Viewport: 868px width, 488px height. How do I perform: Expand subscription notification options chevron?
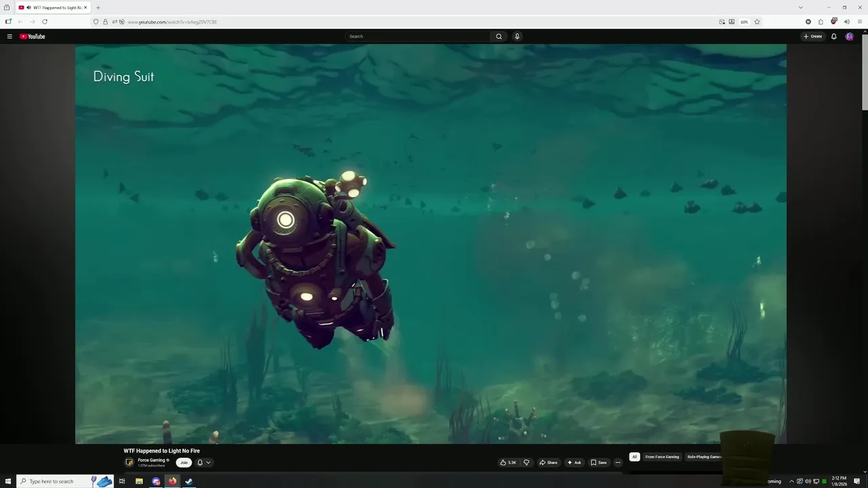tap(208, 462)
